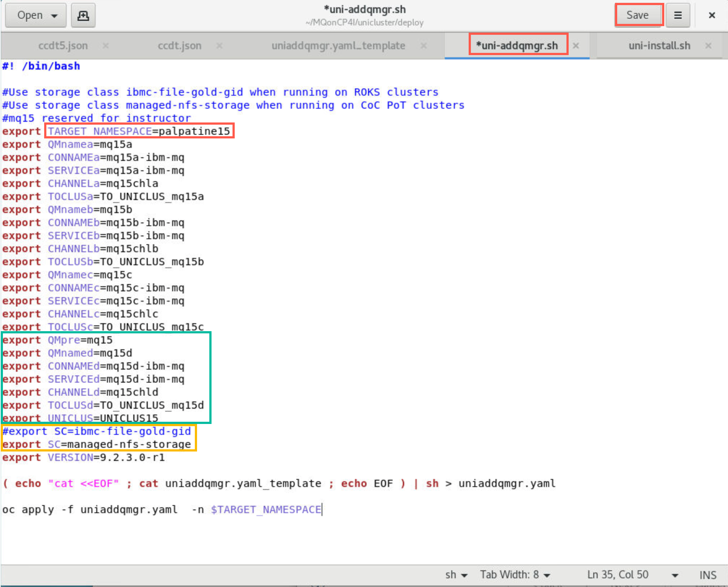Switch to the uni-install.sh tab
The width and height of the screenshot is (728, 587).
(659, 46)
